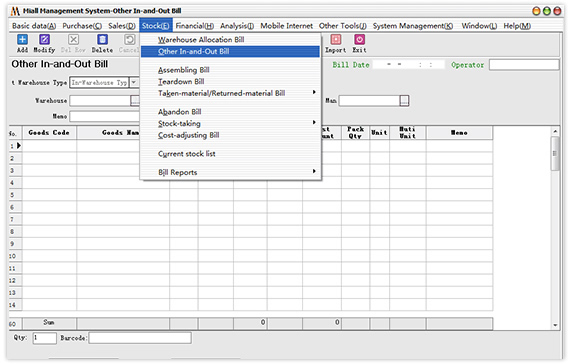Open the Help(M) menu

click(x=517, y=26)
